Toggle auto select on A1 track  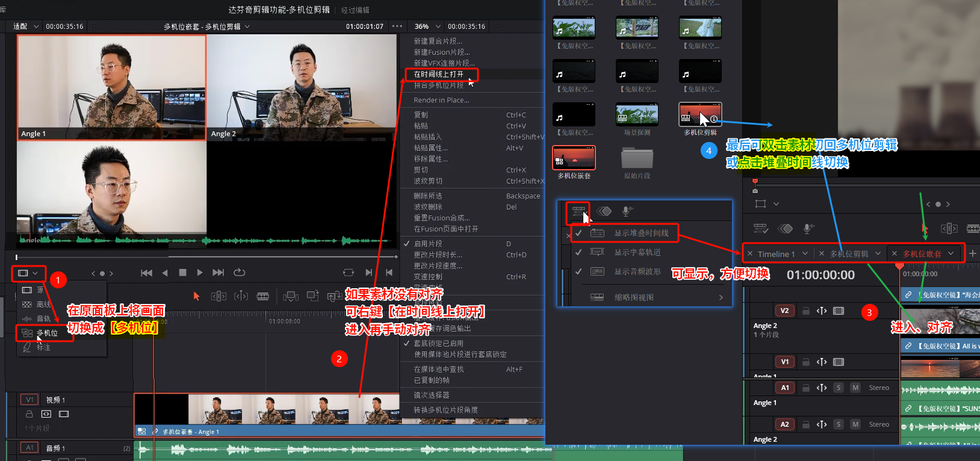(822, 388)
